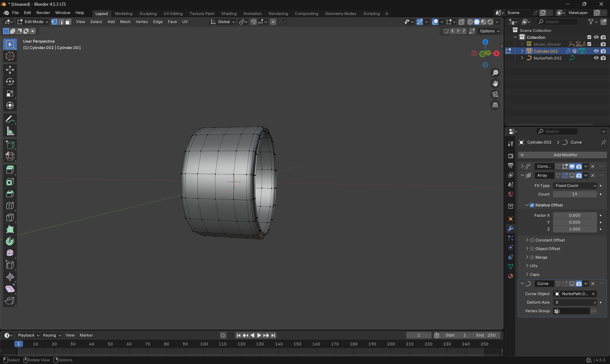The height and width of the screenshot is (364, 610).
Task: Open the Fit Type dropdown
Action: tap(575, 186)
